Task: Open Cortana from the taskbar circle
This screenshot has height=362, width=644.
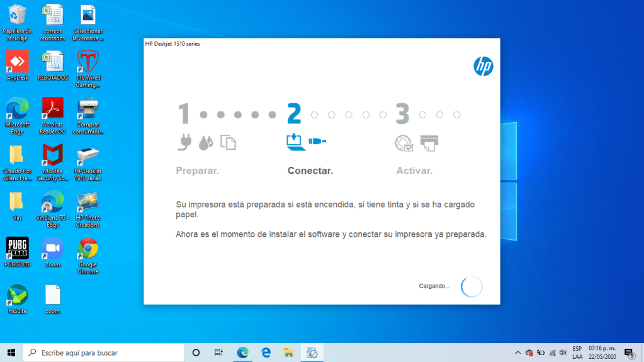Action: 196,353
